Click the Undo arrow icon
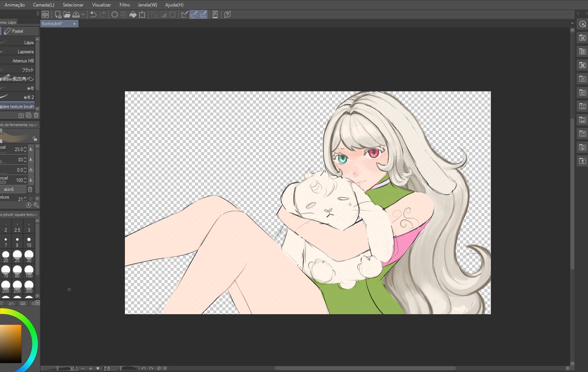The image size is (588, 372). (93, 15)
